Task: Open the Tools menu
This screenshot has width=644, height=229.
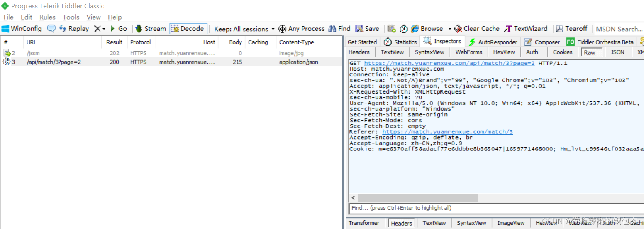Action: 71,17
